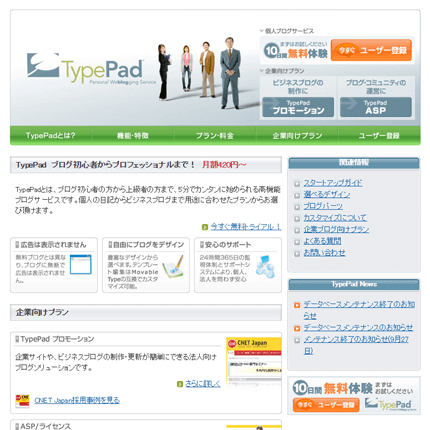
Task: Select the プラン・料金 navigation tab
Action: (x=215, y=136)
